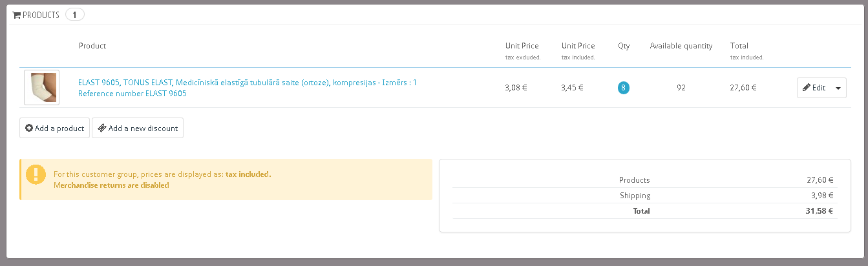Click the yellow exclamation warning icon
Screen dimensions: 868x266
36,174
